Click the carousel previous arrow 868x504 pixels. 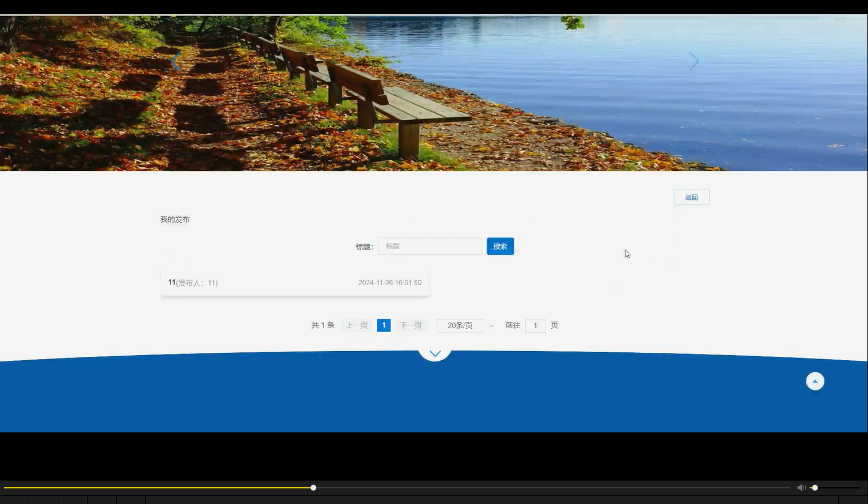(x=176, y=61)
